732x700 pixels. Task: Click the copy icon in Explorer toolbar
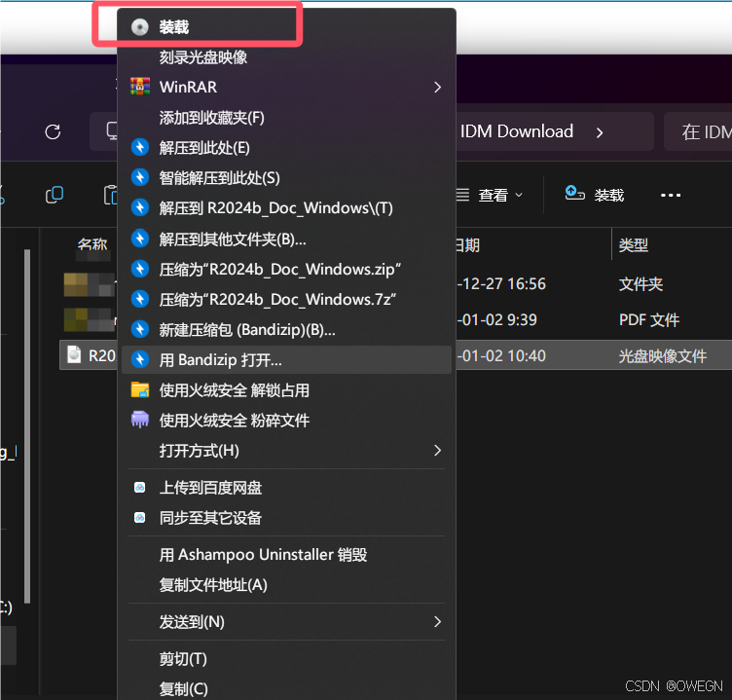55,195
